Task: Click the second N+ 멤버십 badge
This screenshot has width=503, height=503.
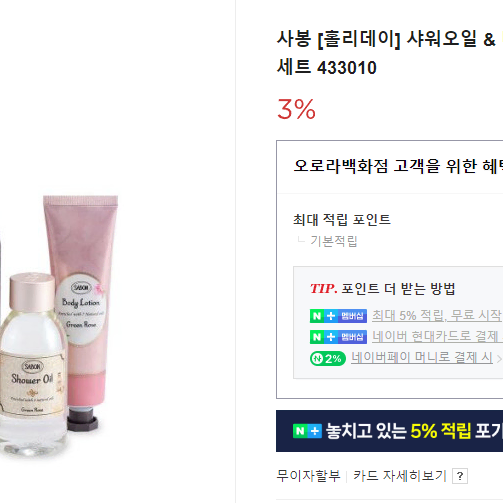Action: click(x=338, y=337)
